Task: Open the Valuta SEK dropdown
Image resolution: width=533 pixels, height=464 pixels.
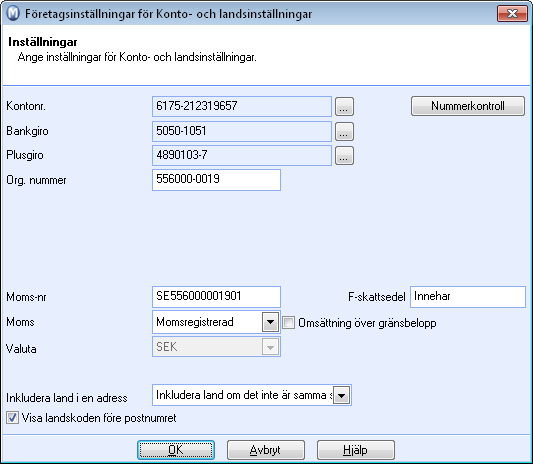Action: point(271,347)
